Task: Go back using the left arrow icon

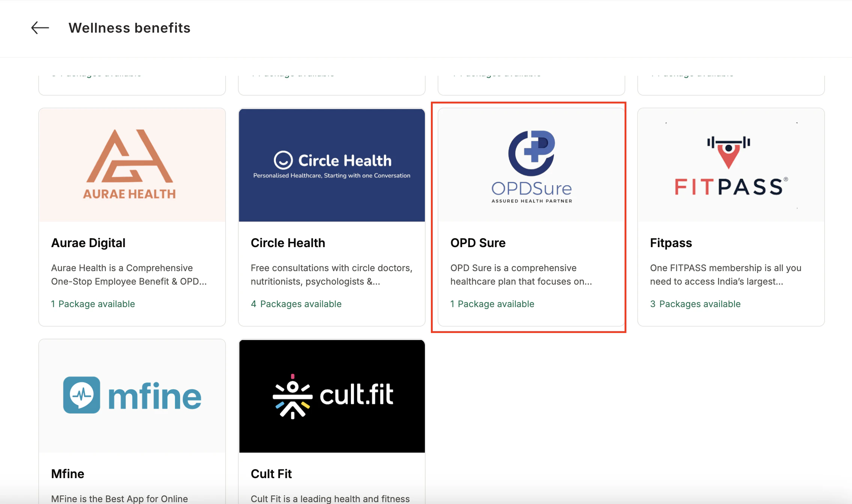Action: (40, 28)
